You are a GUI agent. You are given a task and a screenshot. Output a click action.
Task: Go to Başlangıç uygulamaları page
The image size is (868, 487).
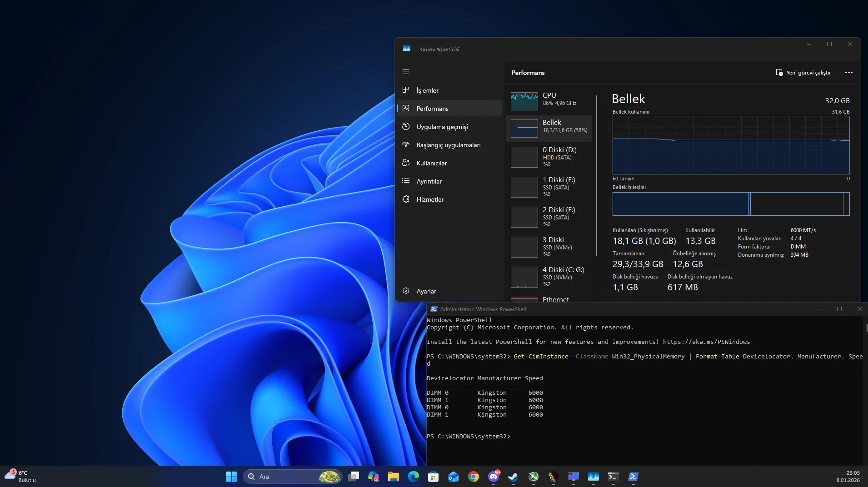click(448, 145)
